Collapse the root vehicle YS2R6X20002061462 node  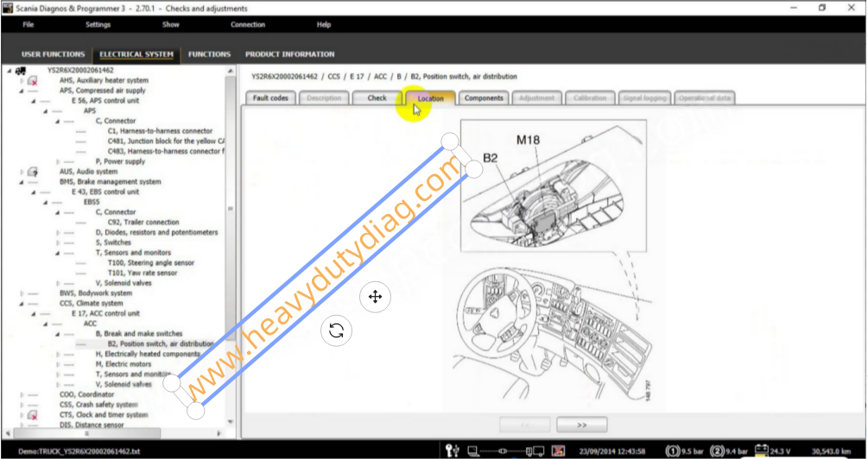pyautogui.click(x=10, y=71)
